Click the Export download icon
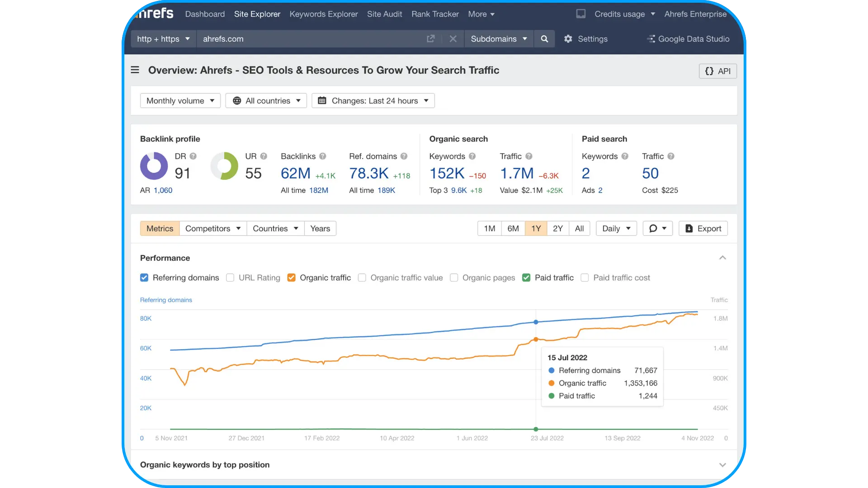This screenshot has width=868, height=488. tap(689, 229)
